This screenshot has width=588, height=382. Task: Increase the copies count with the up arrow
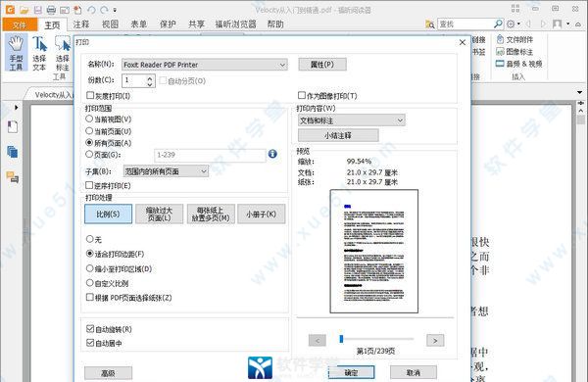coord(150,78)
